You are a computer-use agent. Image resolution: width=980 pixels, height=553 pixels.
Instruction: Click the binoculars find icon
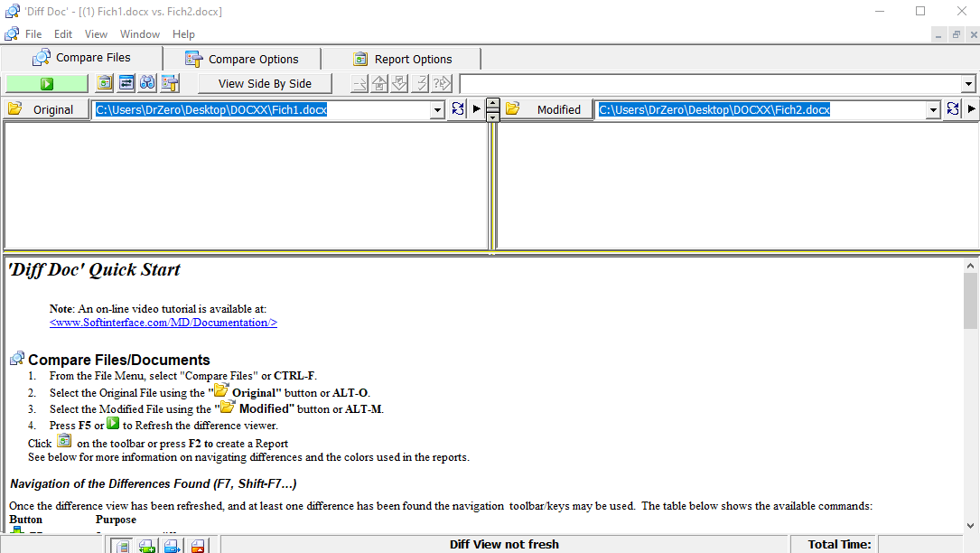click(147, 82)
